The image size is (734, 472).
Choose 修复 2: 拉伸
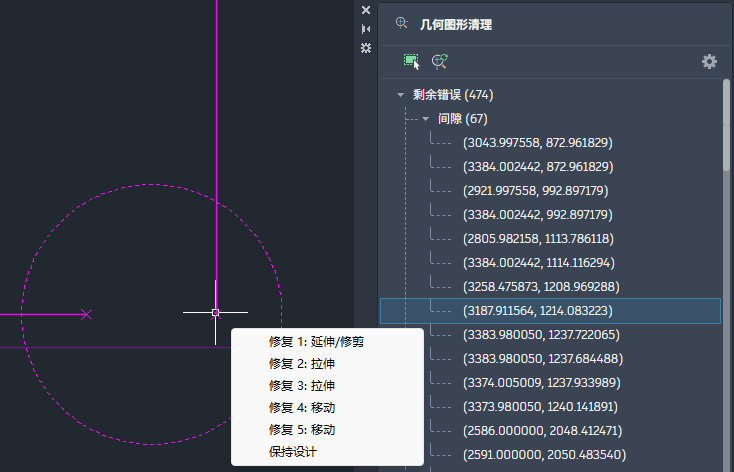pos(327,364)
